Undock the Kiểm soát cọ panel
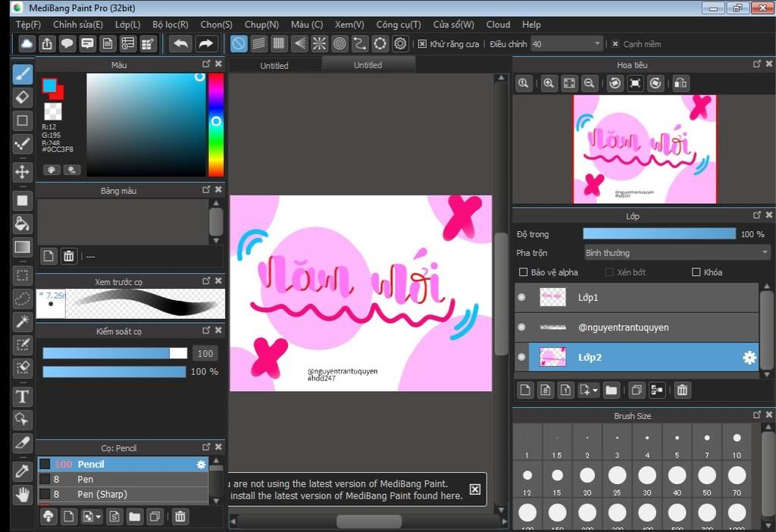Screen dimensions: 776x532 (x=206, y=330)
